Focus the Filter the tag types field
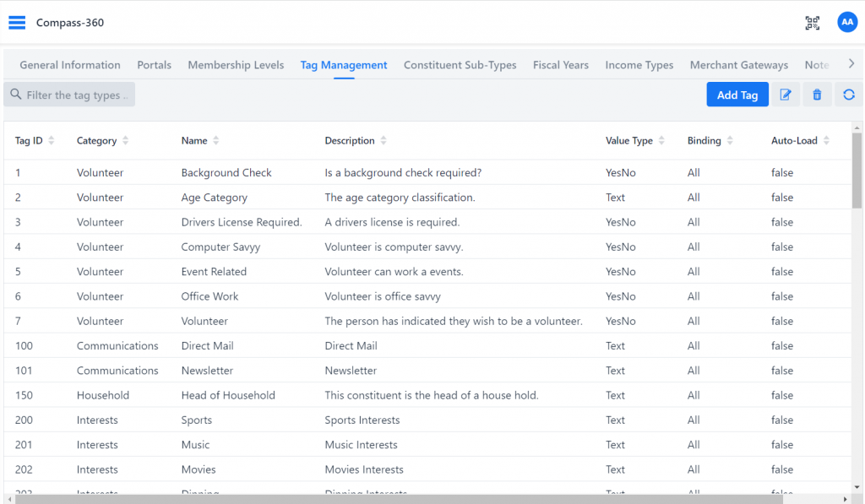 [69, 95]
